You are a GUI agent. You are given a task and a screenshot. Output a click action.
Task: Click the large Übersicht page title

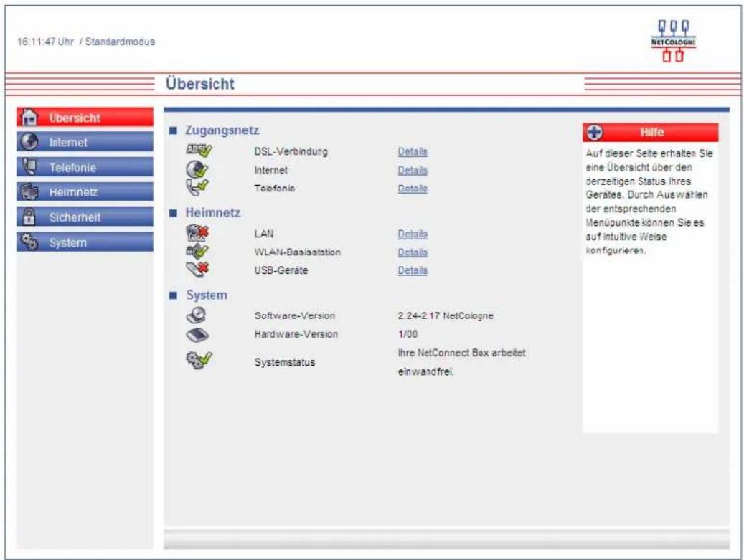point(199,84)
